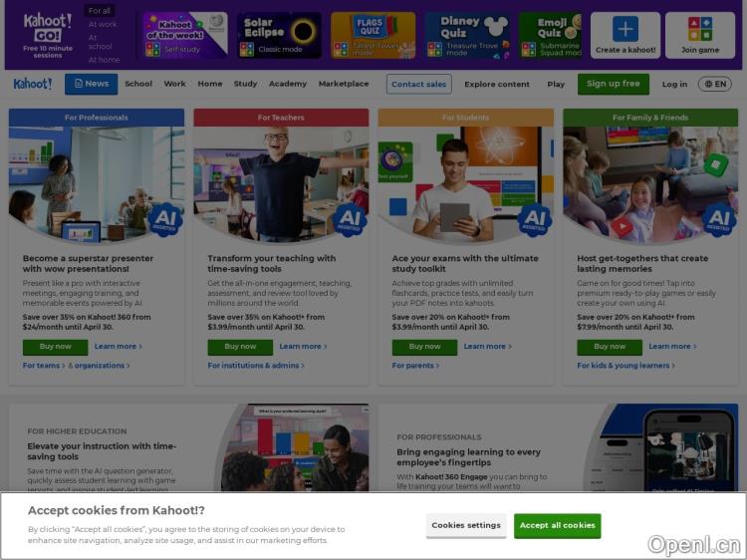Image resolution: width=747 pixels, height=560 pixels.
Task: Select the 'At home' filter in top banner
Action: tap(104, 60)
